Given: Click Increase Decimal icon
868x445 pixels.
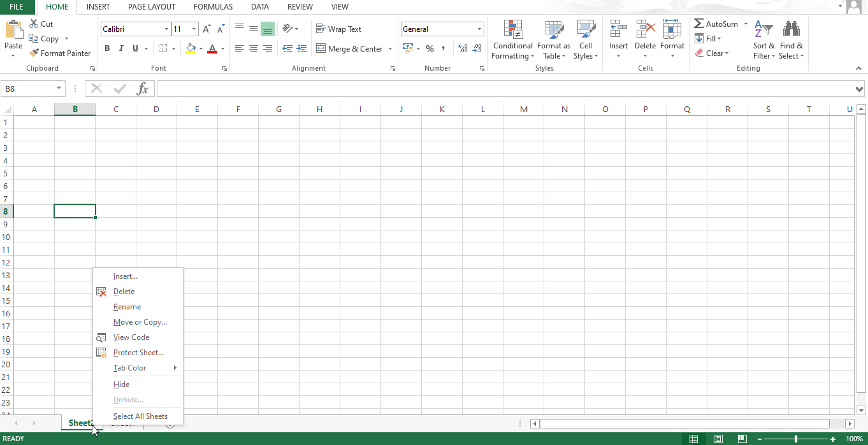Looking at the screenshot, I should point(463,48).
